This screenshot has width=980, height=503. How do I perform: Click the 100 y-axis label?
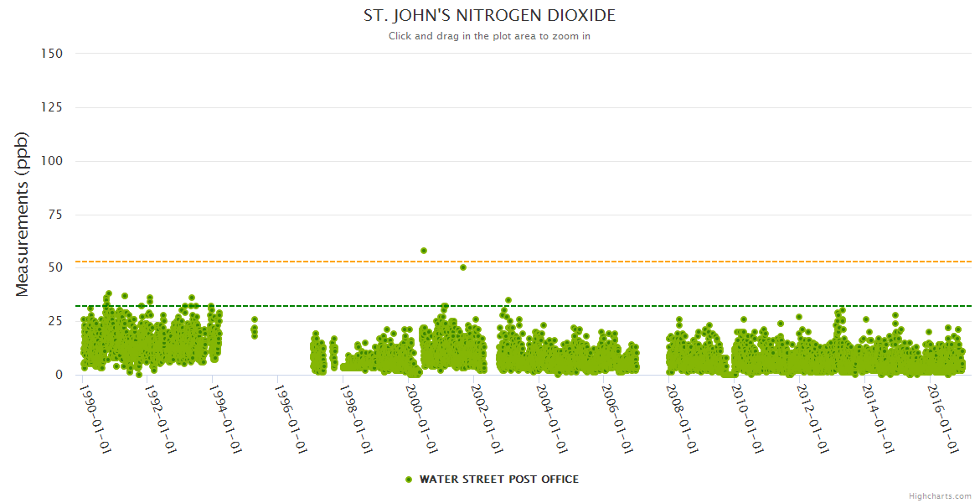[52, 161]
